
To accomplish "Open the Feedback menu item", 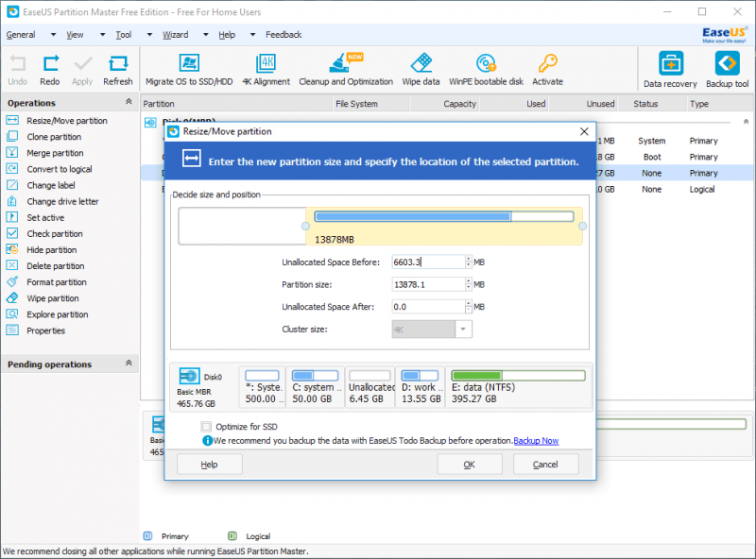I will pos(283,35).
